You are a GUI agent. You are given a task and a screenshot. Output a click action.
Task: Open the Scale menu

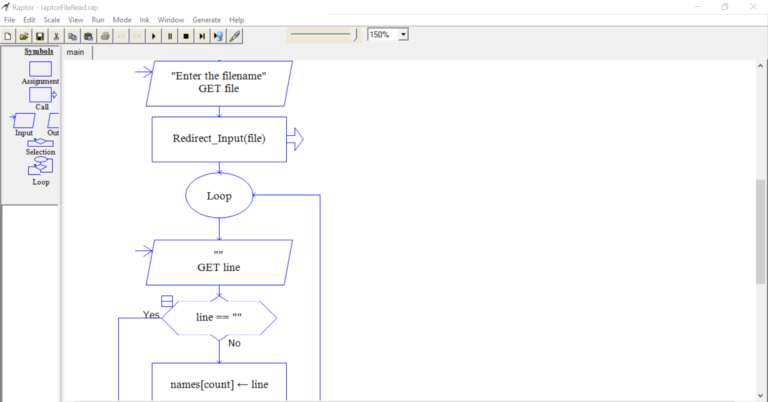(x=52, y=20)
